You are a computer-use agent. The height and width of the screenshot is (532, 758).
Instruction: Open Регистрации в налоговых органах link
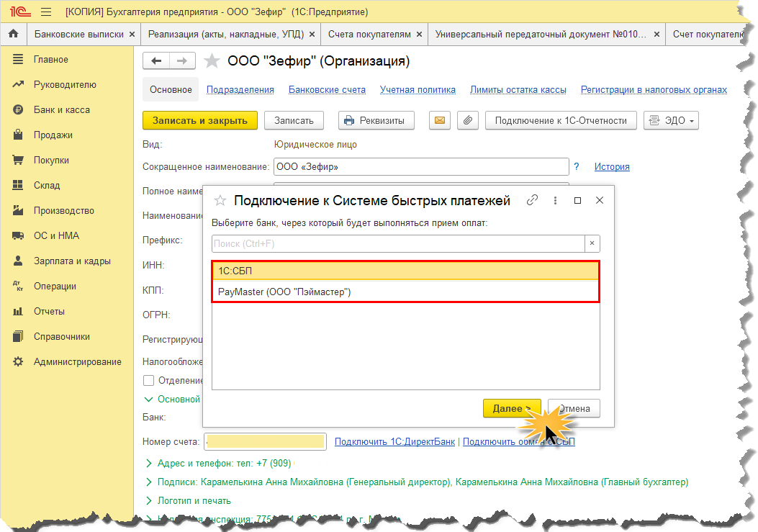tap(654, 89)
